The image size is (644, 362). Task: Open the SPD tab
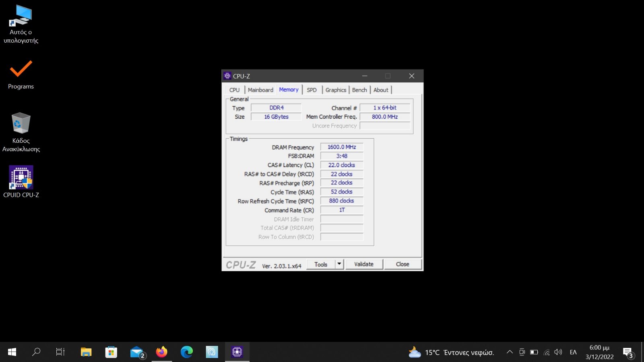coord(312,90)
